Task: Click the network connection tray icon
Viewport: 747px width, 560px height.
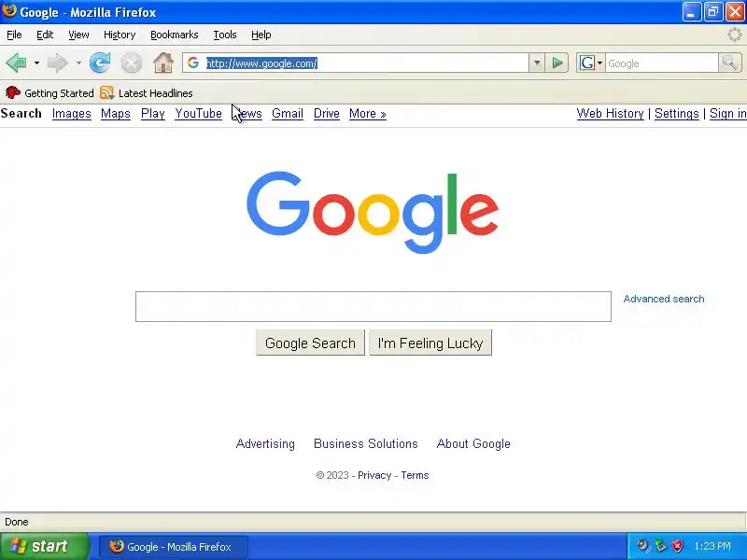Action: point(660,546)
